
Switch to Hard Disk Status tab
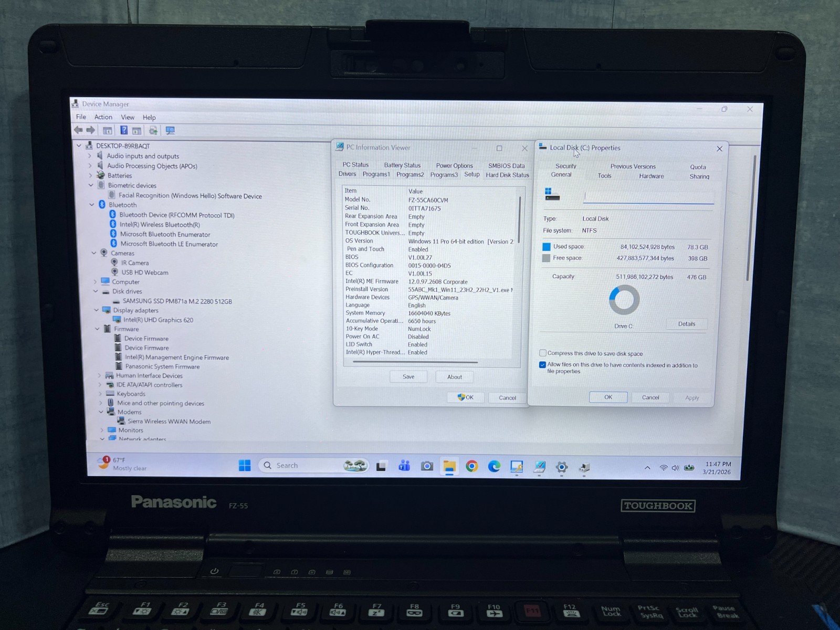507,175
